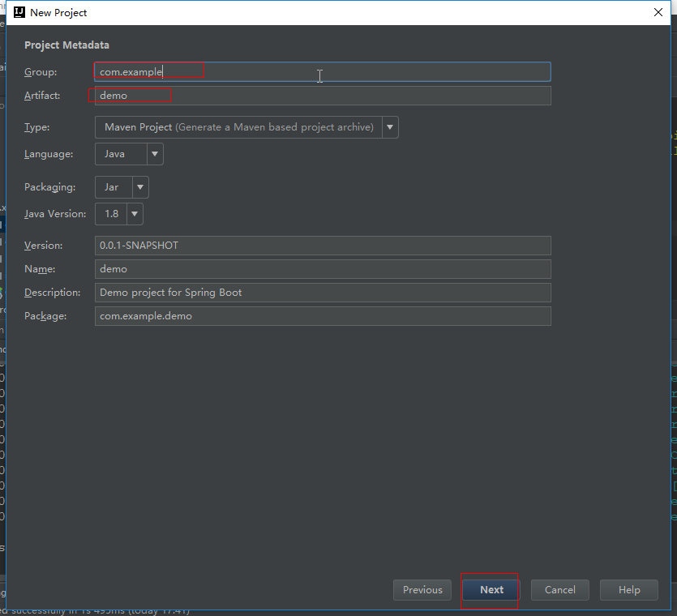Edit the Description text field
Viewport: 677px width, 616px height.
click(x=322, y=293)
